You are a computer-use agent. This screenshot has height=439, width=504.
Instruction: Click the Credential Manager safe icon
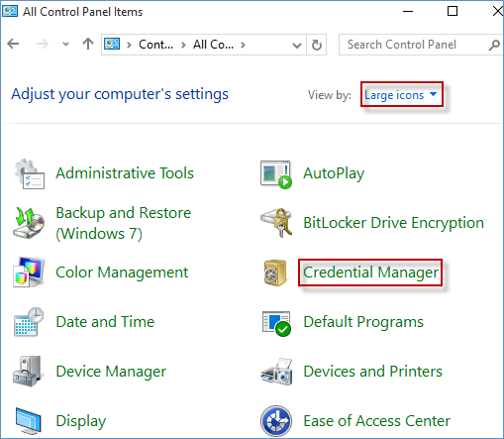[x=275, y=273]
